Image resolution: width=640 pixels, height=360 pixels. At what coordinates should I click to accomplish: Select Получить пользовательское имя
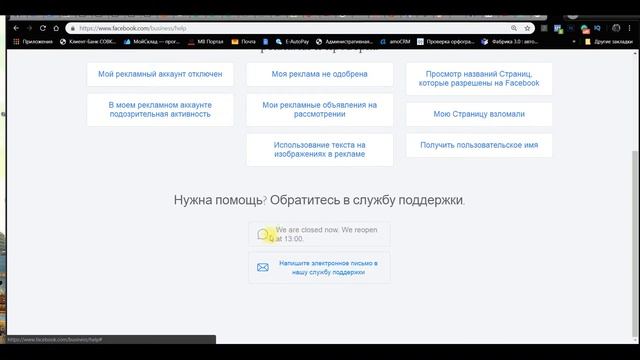tap(479, 145)
